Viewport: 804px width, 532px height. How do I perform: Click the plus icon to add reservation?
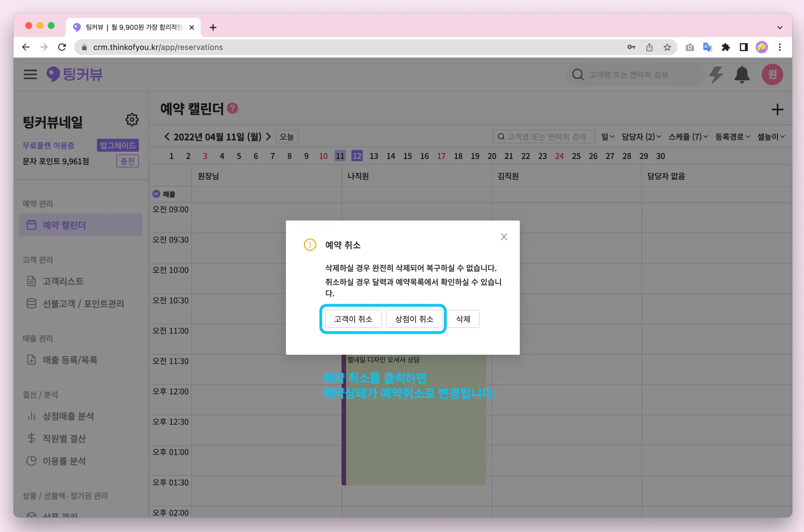click(x=777, y=109)
